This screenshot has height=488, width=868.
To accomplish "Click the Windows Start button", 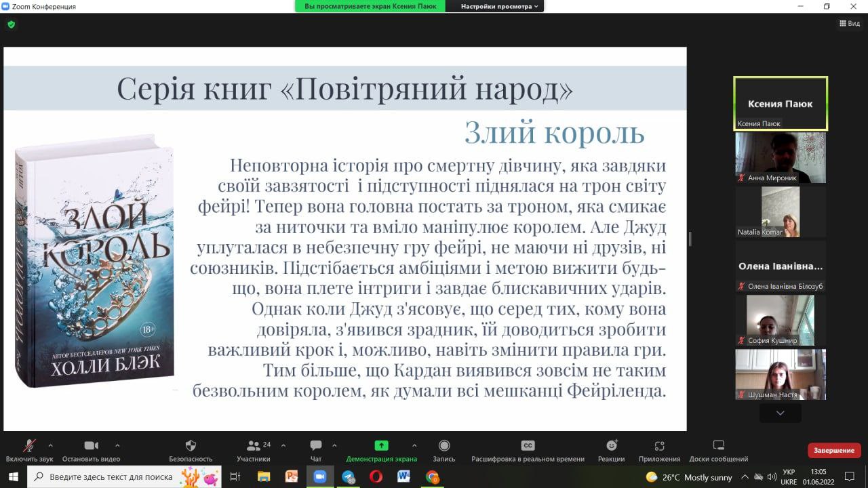I will (x=14, y=476).
